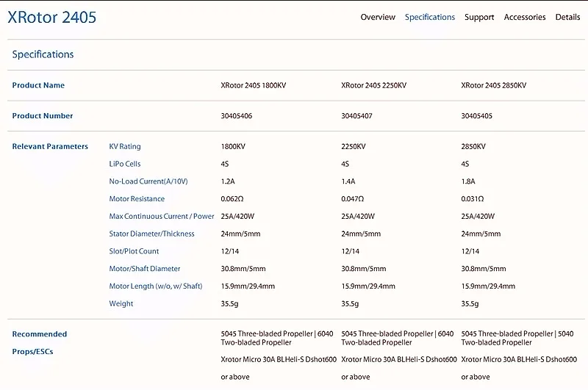
Task: Click the Motor/Shaft Diameter label
Action: coord(145,269)
